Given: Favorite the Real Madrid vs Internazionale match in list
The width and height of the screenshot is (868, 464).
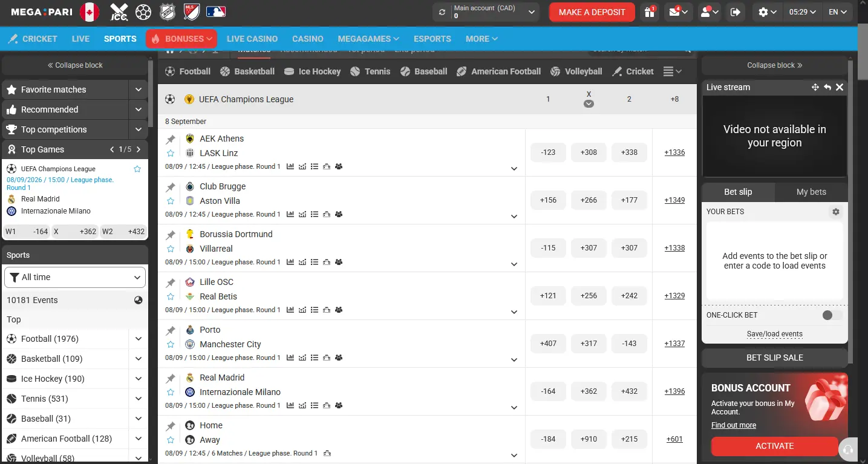Looking at the screenshot, I should pos(171,392).
